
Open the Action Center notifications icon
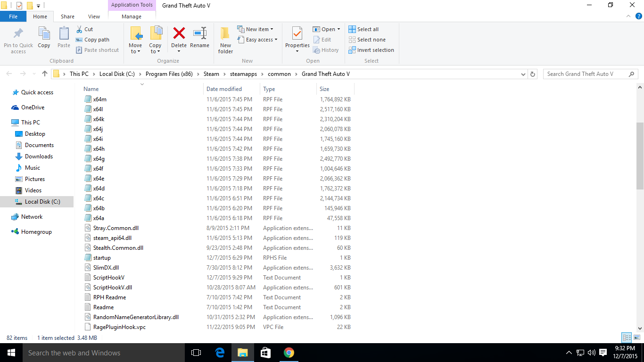click(x=603, y=353)
